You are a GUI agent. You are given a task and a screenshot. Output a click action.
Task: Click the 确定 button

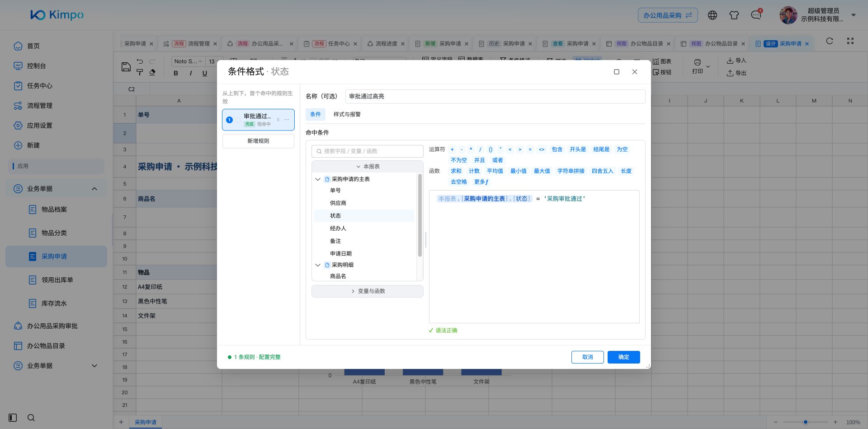[x=624, y=357]
